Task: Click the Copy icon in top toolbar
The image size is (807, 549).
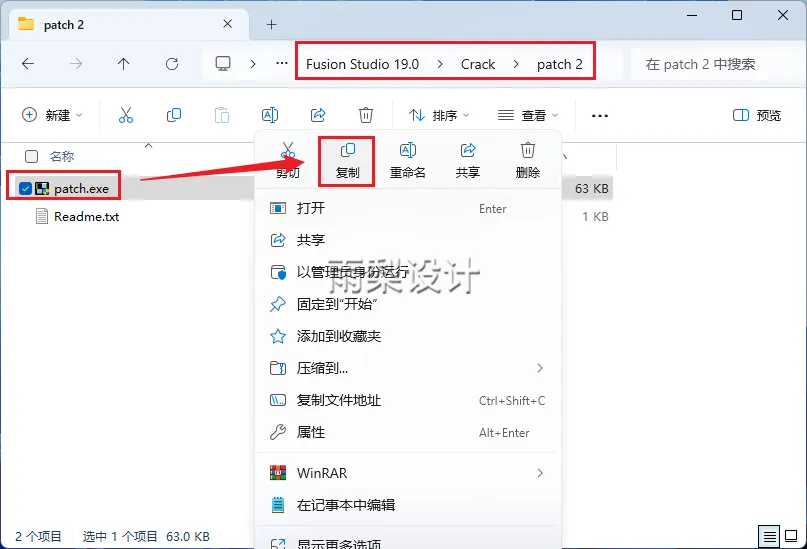Action: [x=174, y=115]
